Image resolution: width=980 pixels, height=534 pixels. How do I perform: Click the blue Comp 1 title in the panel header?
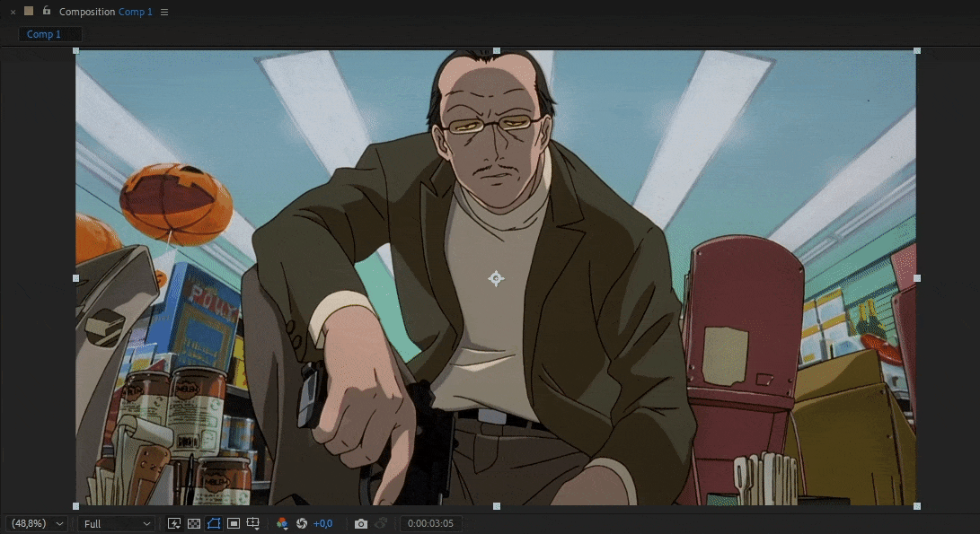(x=135, y=12)
